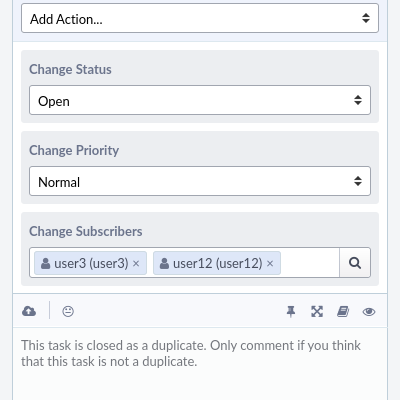Click the Change Priority label
Screen dimensions: 400x400
pyautogui.click(x=74, y=150)
